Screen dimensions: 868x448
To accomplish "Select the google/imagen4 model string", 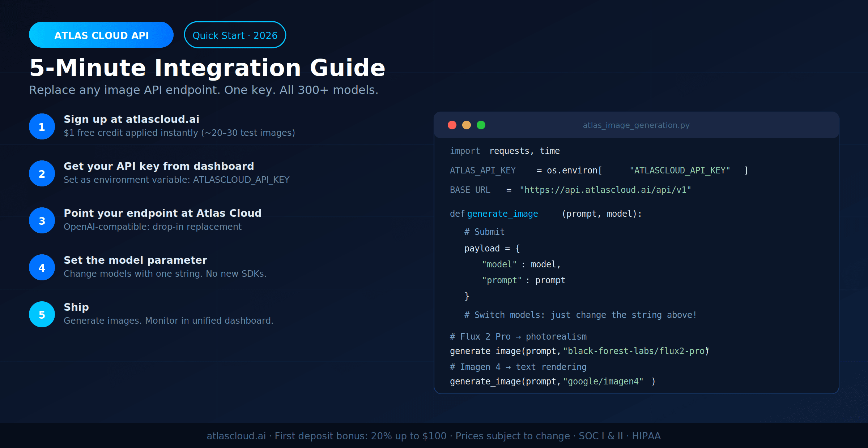I will 603,381.
